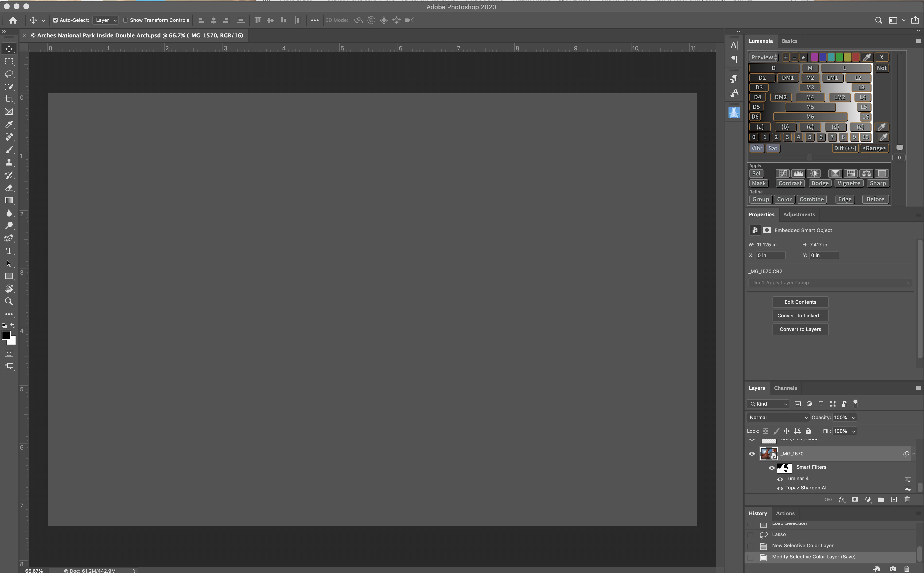Click the Eyedropper tool
This screenshot has width=924, height=573.
pos(9,125)
